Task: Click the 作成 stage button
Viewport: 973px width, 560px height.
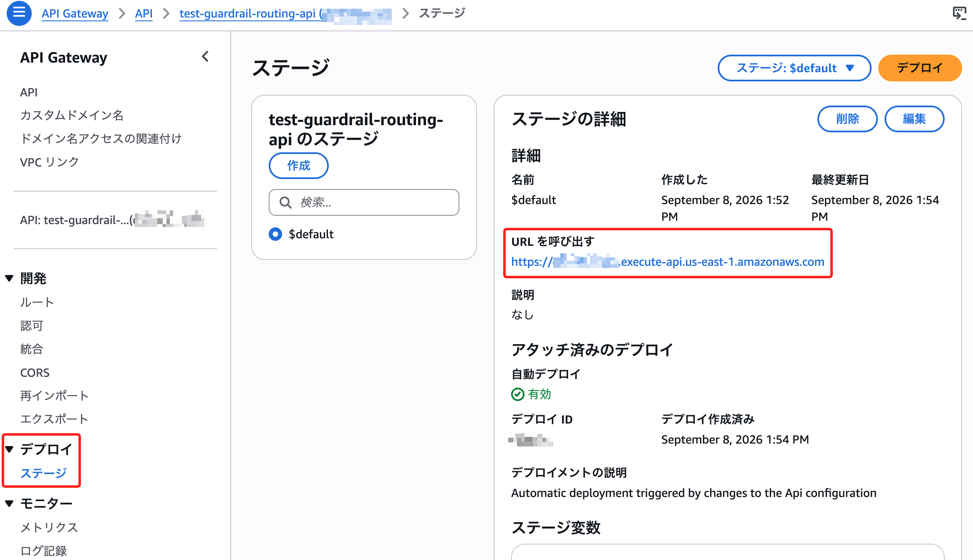Action: (299, 166)
